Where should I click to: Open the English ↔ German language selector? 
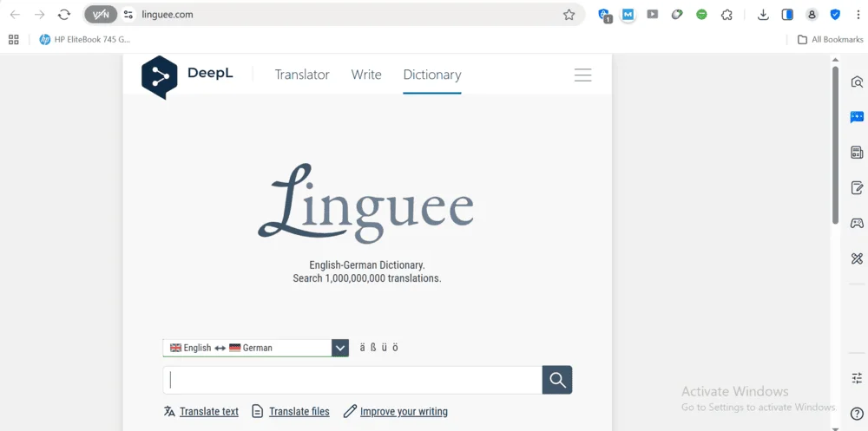(256, 348)
